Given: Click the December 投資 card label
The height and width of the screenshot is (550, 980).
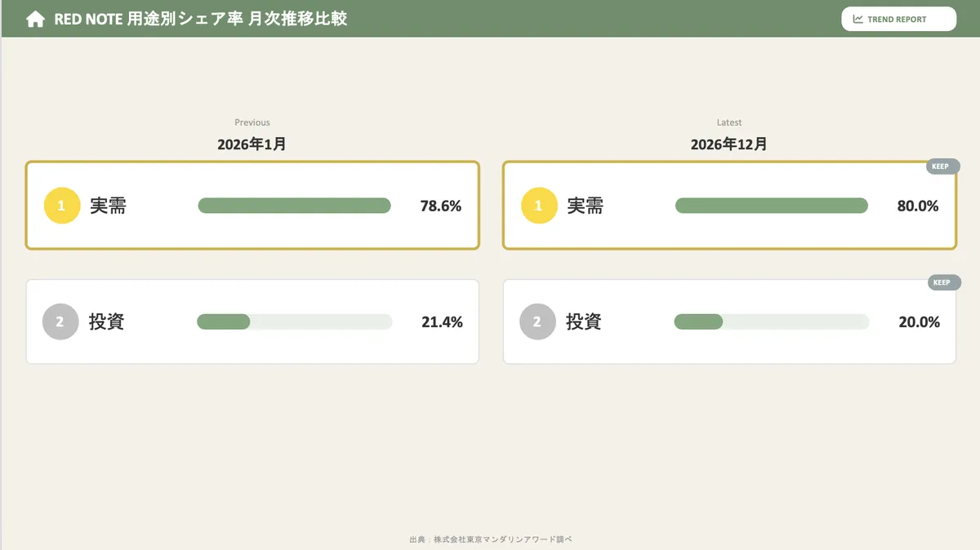Looking at the screenshot, I should coord(584,322).
